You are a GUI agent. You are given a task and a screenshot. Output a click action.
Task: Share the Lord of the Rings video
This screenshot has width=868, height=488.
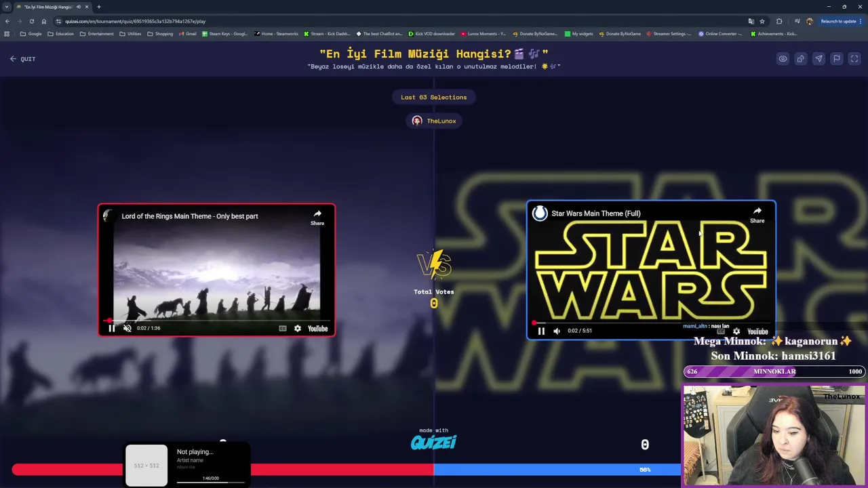coord(317,217)
